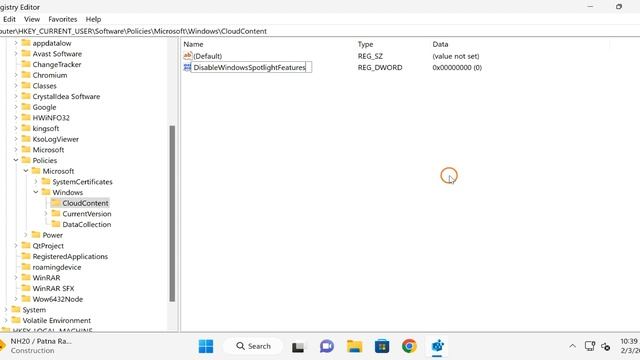Open the View menu
Screen dimensions: 640x360
click(32, 19)
